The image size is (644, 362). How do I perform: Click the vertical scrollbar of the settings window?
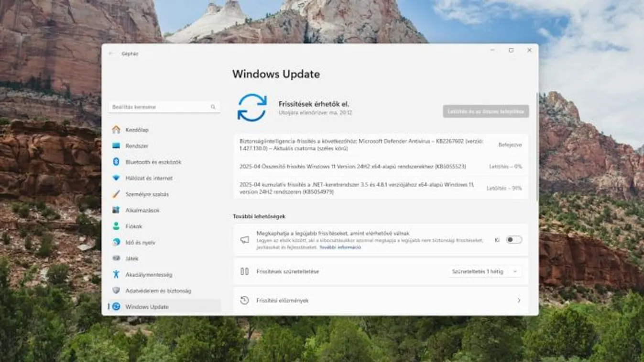[537, 148]
